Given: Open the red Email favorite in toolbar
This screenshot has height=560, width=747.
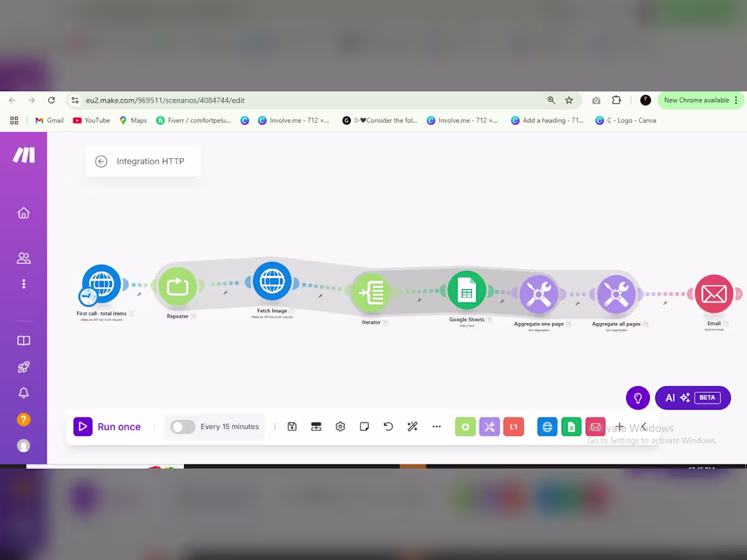Looking at the screenshot, I should click(x=596, y=427).
